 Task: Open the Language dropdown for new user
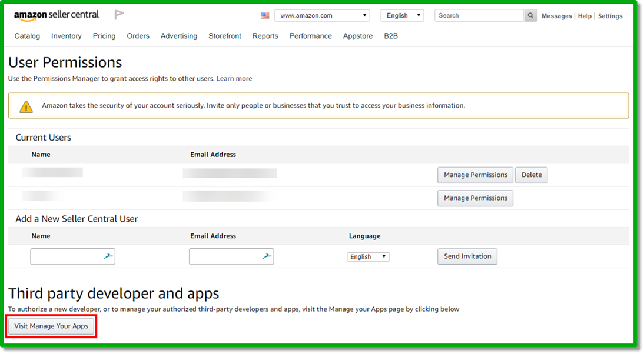click(x=368, y=257)
